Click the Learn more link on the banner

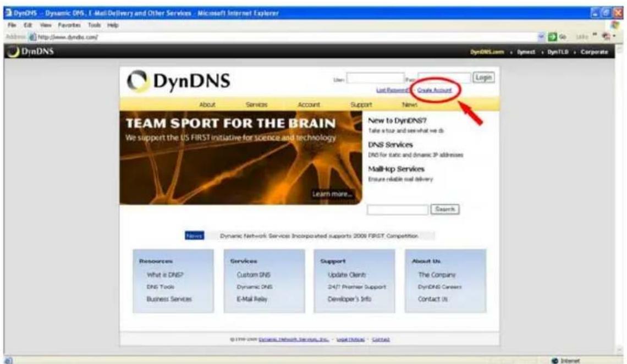click(333, 194)
